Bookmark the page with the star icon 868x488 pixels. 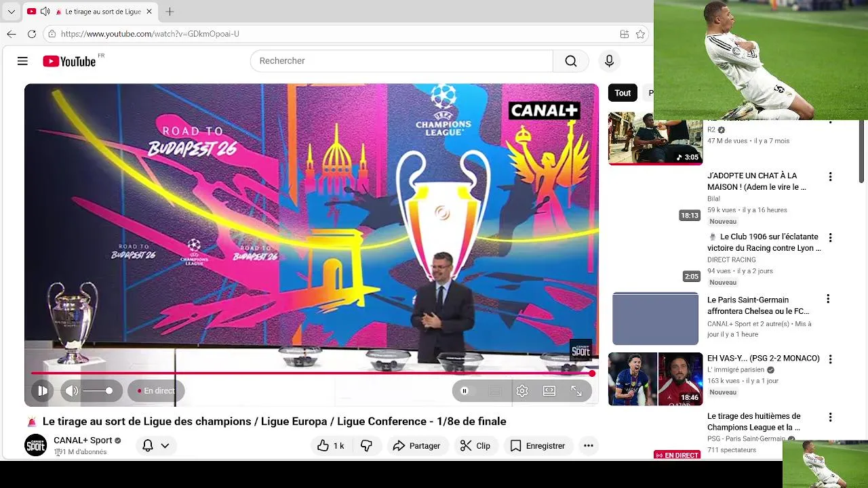coord(640,34)
